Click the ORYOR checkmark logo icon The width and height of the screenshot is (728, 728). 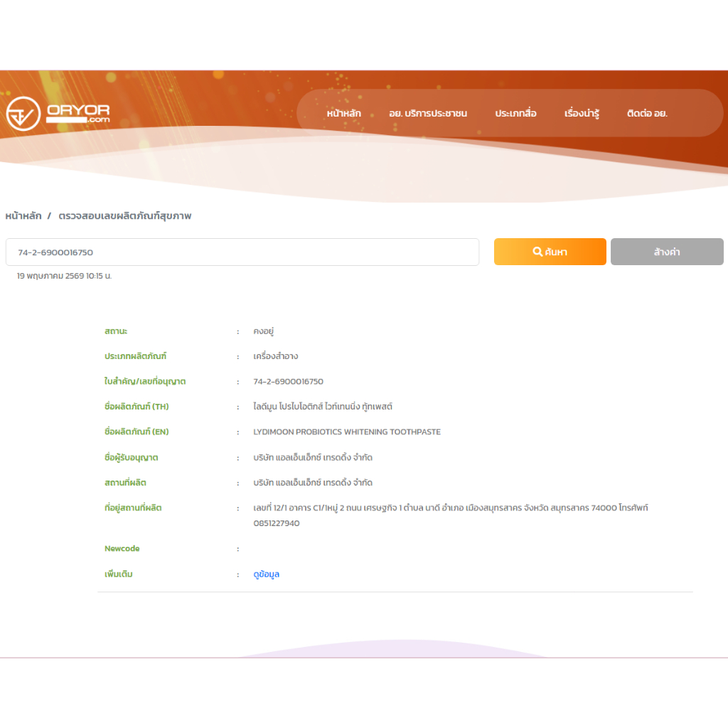tap(23, 114)
